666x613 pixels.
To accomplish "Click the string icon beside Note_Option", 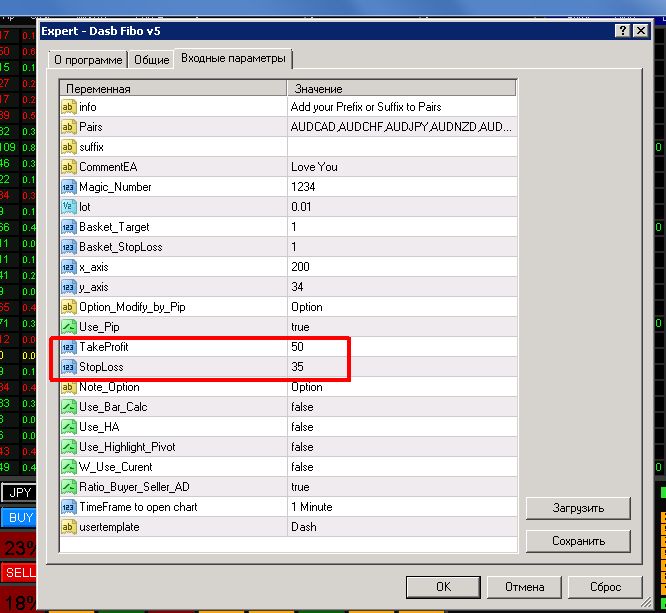I will pos(68,387).
